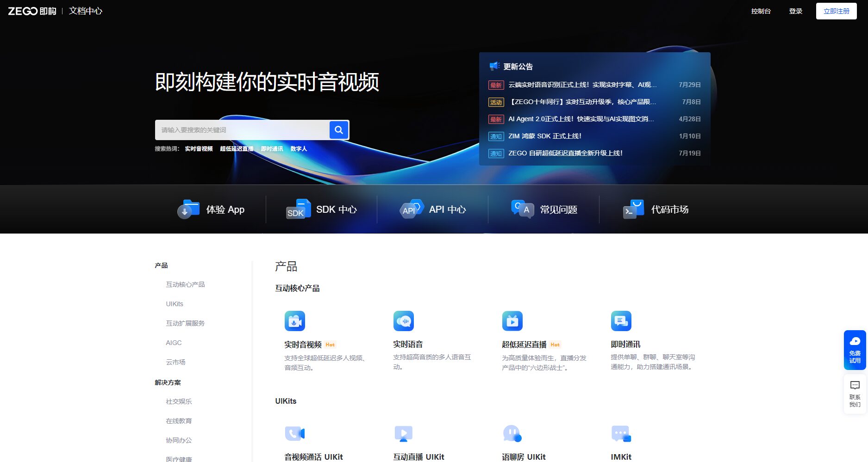Open the 语聊房 UIKit title

[524, 457]
